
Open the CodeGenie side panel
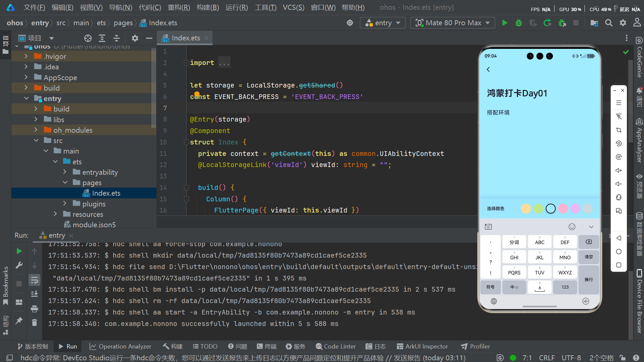(x=639, y=57)
